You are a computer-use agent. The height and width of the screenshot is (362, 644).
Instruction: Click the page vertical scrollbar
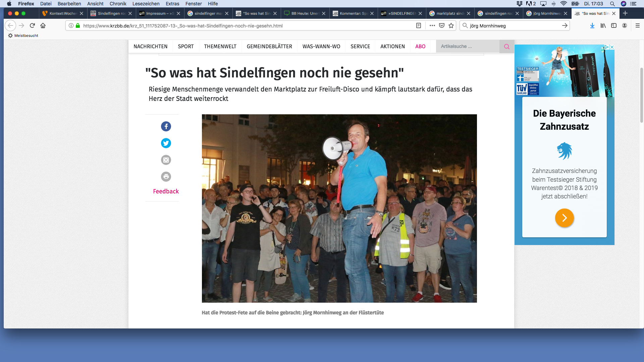pos(642,95)
